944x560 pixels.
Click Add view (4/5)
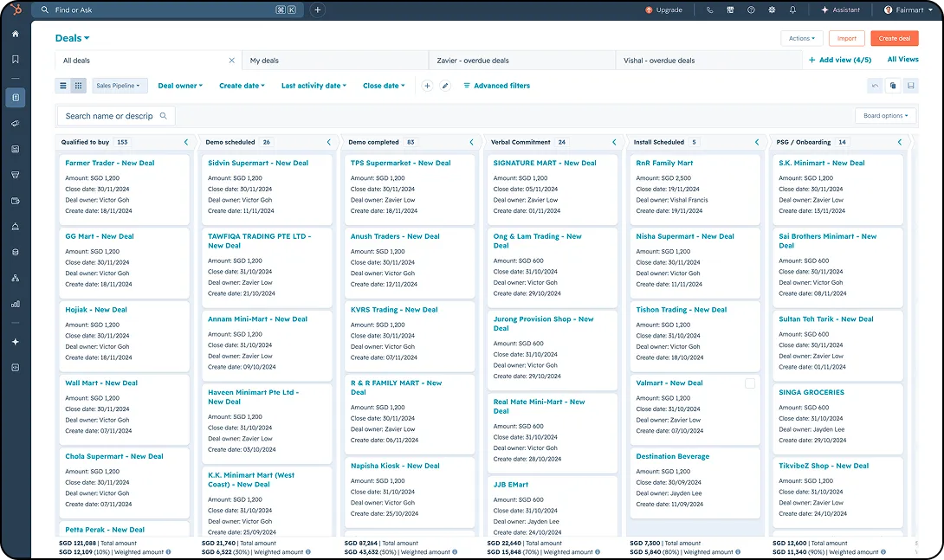pos(840,60)
